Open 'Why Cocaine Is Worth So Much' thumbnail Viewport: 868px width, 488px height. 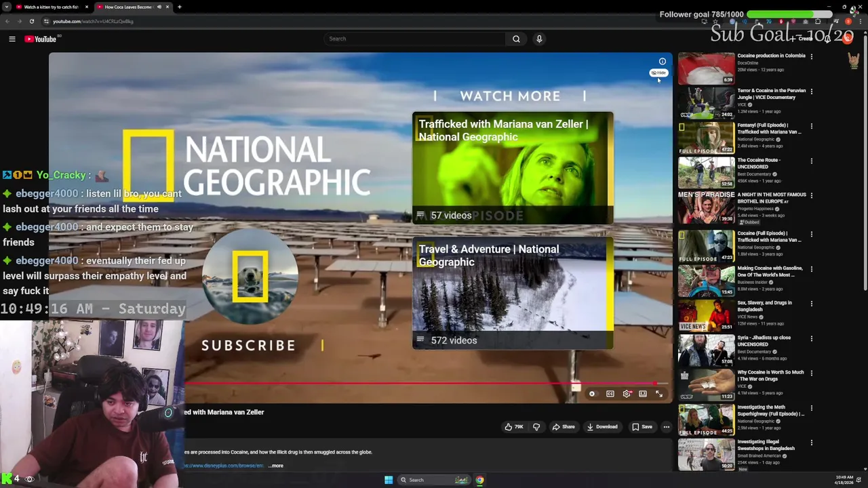[x=706, y=384]
